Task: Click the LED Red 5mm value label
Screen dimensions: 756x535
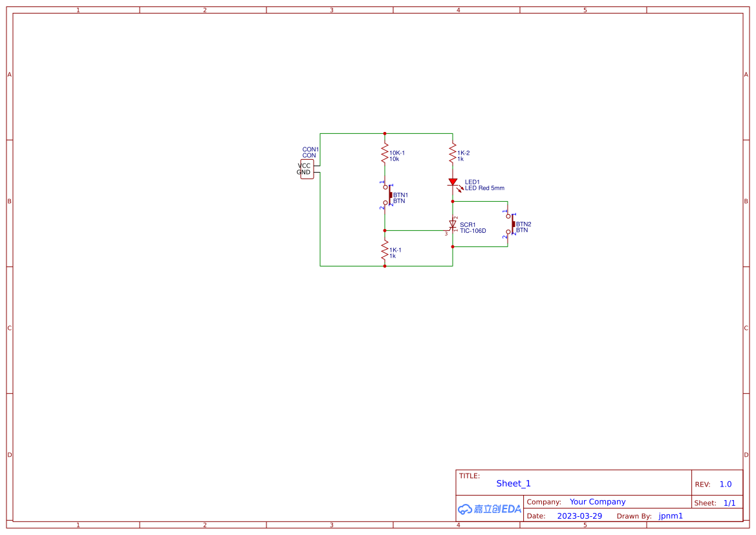Action: pos(486,188)
